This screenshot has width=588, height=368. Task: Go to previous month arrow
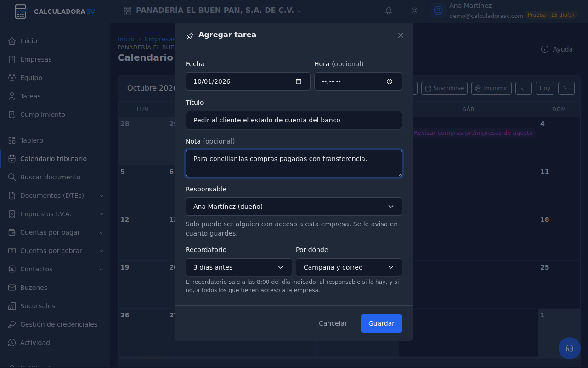pos(523,88)
